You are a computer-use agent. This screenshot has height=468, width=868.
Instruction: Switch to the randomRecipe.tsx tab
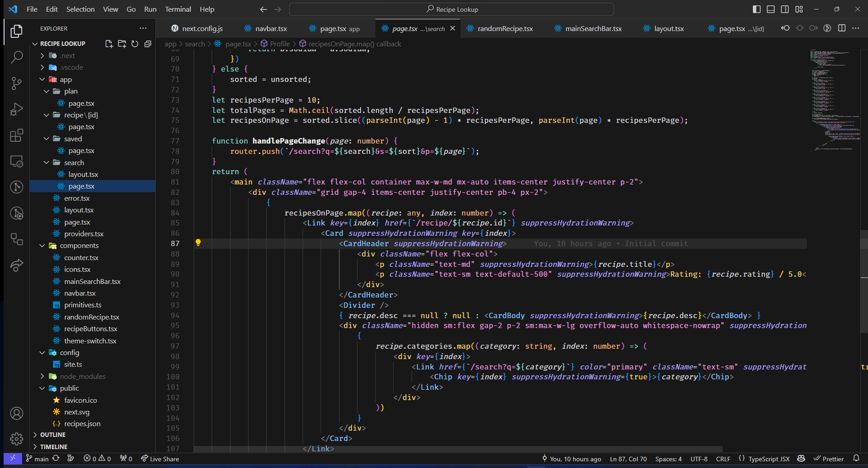point(505,28)
